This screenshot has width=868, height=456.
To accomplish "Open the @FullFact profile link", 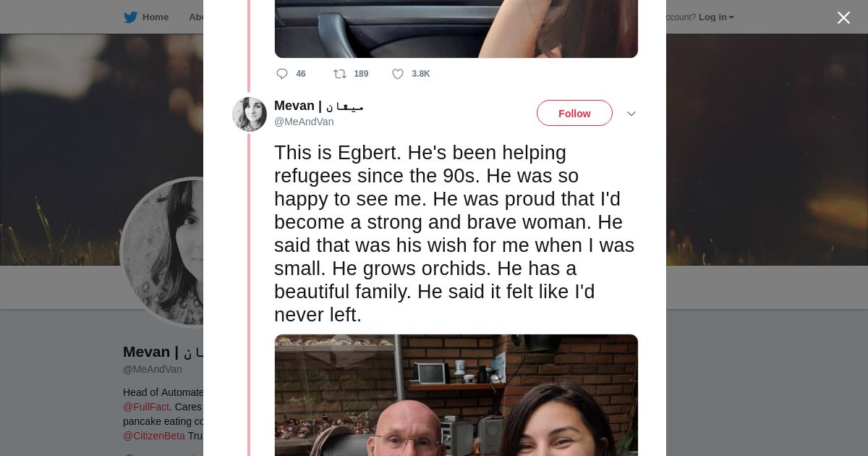I will (x=146, y=407).
